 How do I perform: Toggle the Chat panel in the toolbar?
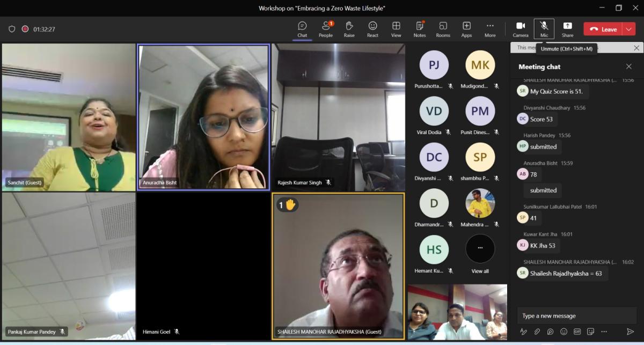coord(302,29)
